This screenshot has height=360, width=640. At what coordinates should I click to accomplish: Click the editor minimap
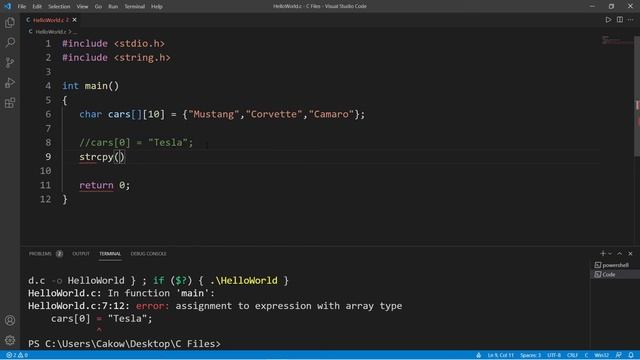[617, 40]
